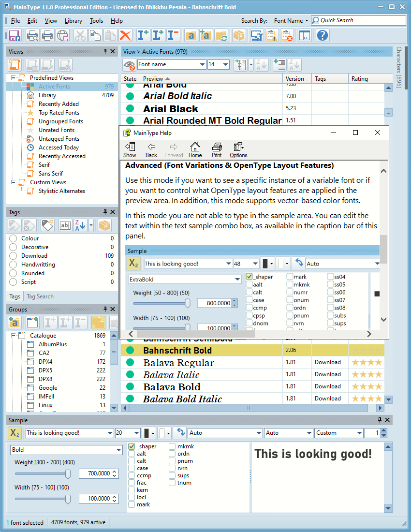Click the magnifier Quick Search icon
Image resolution: width=411 pixels, height=532 pixels.
[x=315, y=20]
